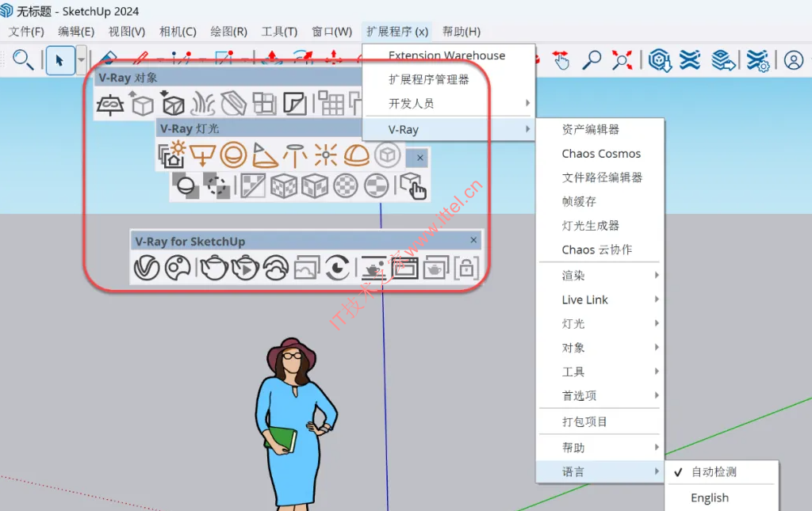Open the V-Ray Asset Editor logo icon

click(x=147, y=268)
